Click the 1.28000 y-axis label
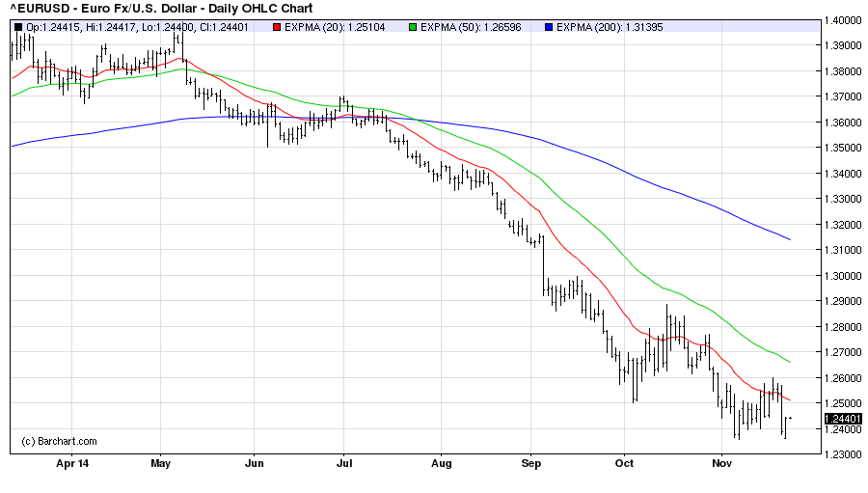This screenshot has height=493, width=868. point(843,327)
